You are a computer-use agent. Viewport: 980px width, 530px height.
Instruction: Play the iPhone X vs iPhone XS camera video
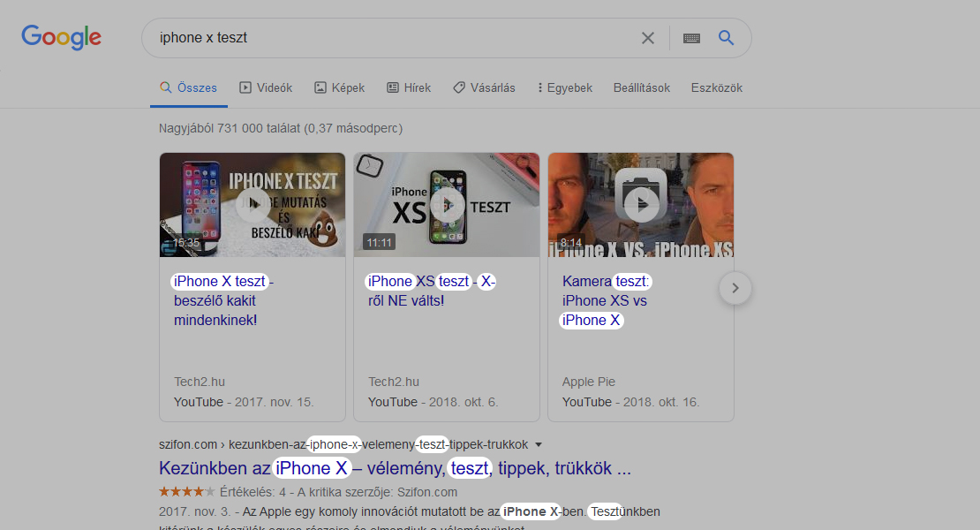[641, 204]
